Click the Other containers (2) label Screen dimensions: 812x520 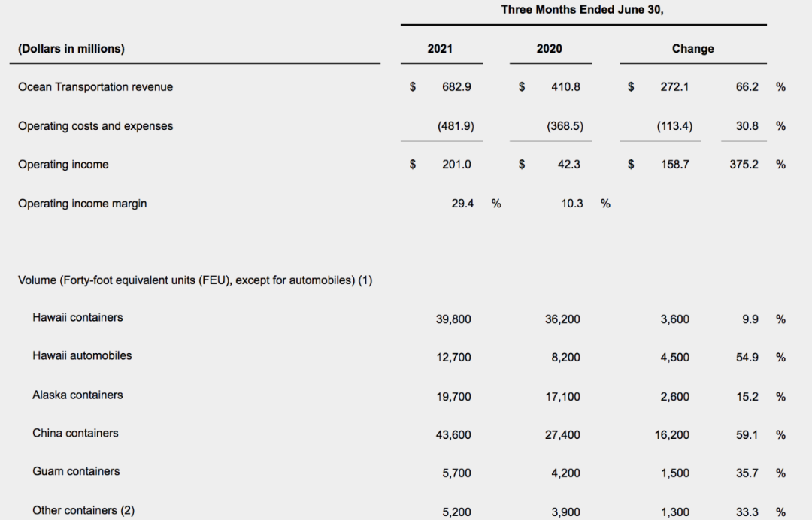pyautogui.click(x=83, y=510)
